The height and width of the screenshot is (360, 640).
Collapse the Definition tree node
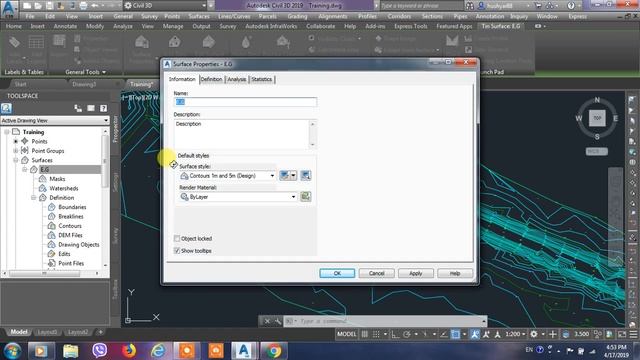click(33, 198)
